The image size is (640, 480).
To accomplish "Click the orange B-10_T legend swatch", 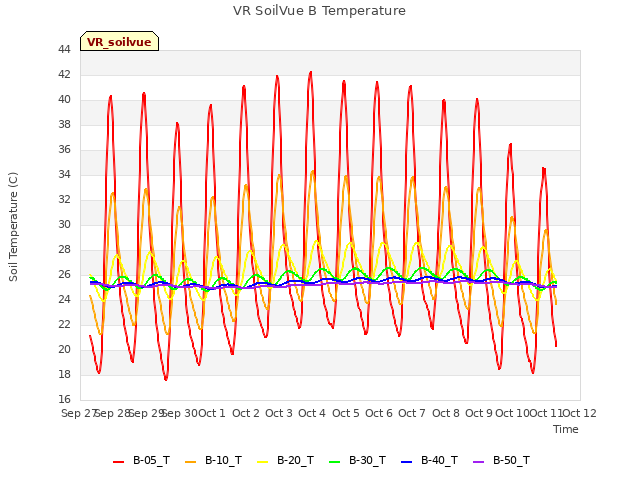I will (x=191, y=462).
